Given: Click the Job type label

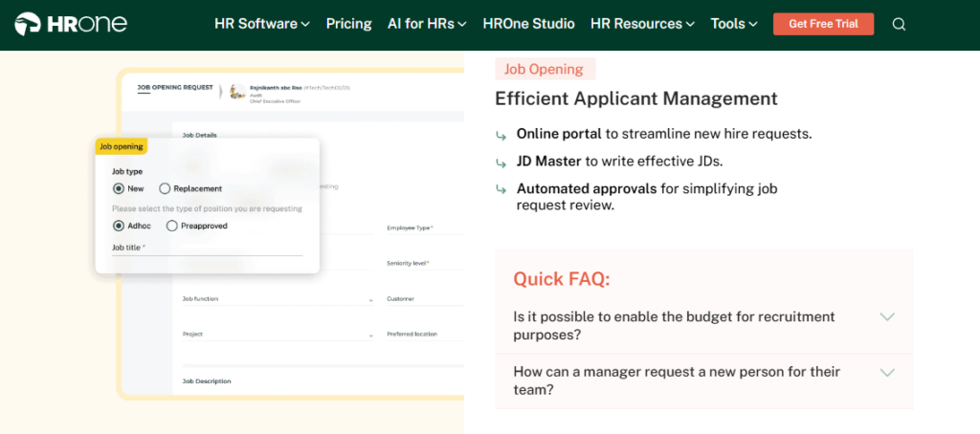Looking at the screenshot, I should tap(127, 171).
